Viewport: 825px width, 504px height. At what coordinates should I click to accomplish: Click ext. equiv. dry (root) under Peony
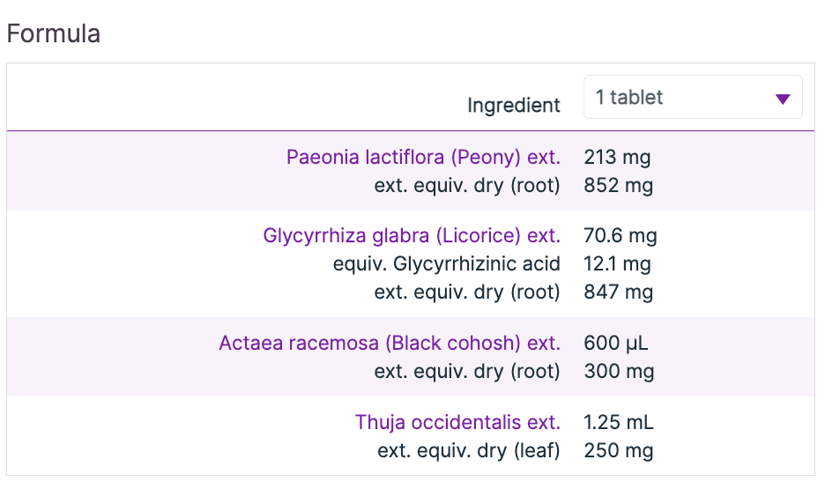(467, 185)
